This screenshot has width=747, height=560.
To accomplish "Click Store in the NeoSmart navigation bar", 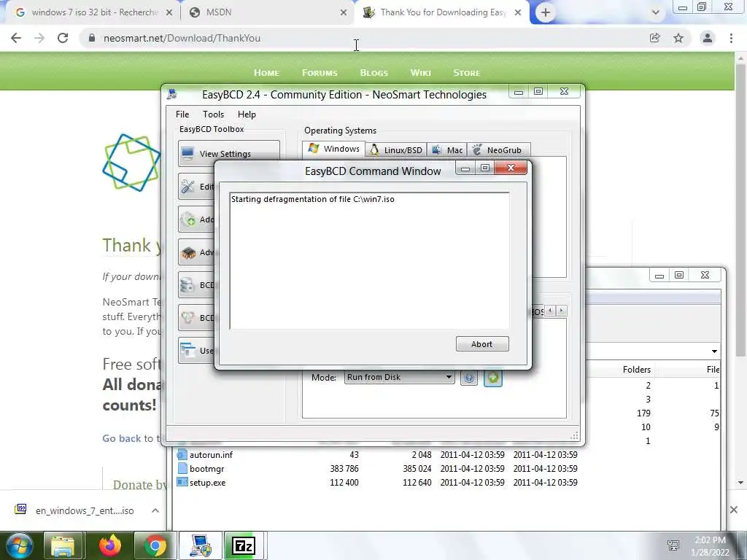I will 467,73.
